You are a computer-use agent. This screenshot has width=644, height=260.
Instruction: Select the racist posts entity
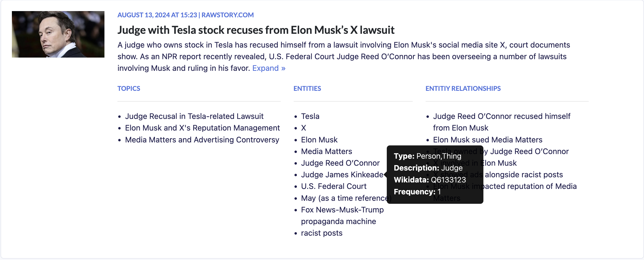pos(321,233)
